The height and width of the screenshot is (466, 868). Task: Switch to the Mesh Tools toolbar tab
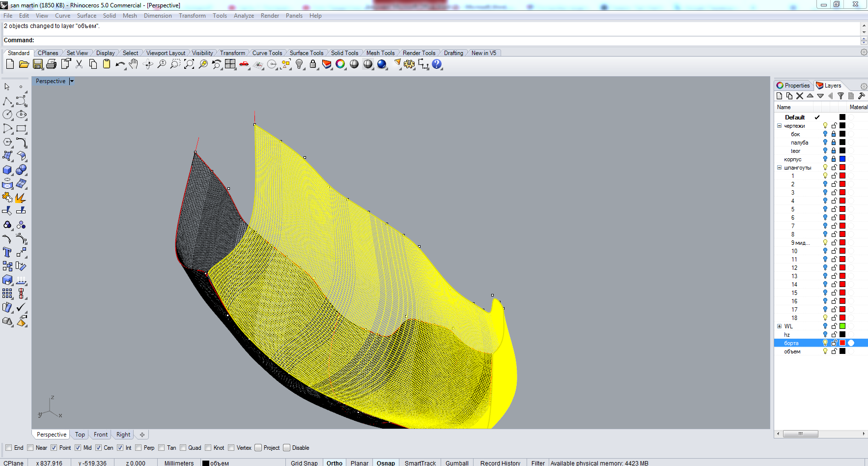[380, 53]
